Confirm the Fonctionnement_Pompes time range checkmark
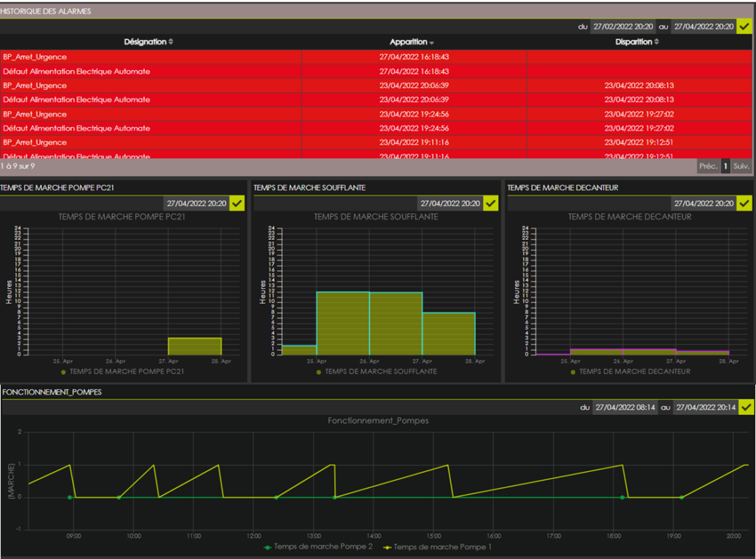This screenshot has height=559, width=756. coord(746,407)
